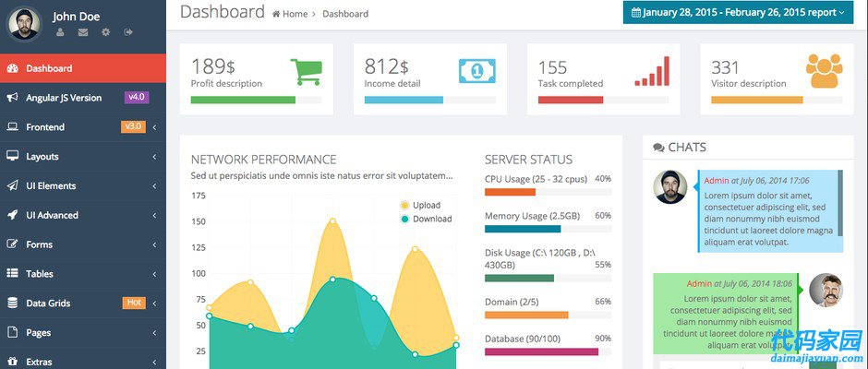This screenshot has width=868, height=369.
Task: Click the Hot badge on Data Grids
Action: click(x=134, y=303)
